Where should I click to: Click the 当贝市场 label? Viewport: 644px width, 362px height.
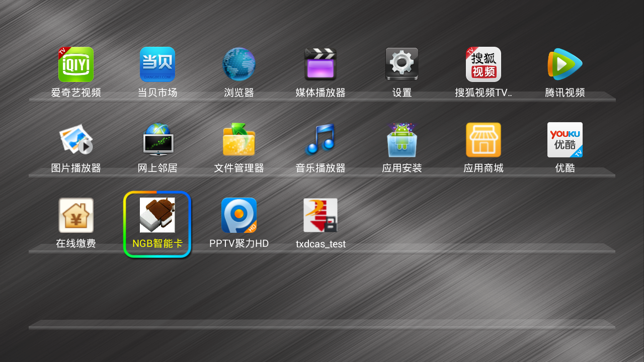157,93
